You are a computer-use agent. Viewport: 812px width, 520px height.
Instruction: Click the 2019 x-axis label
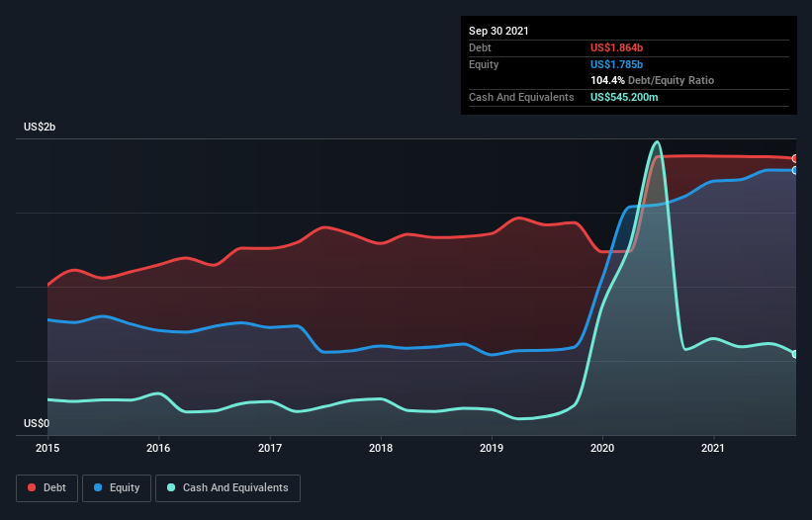[x=492, y=448]
